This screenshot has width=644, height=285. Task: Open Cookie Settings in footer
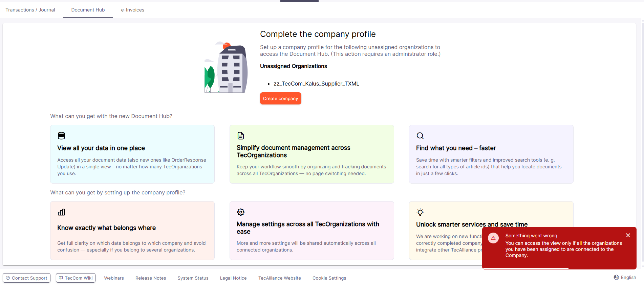(x=329, y=278)
